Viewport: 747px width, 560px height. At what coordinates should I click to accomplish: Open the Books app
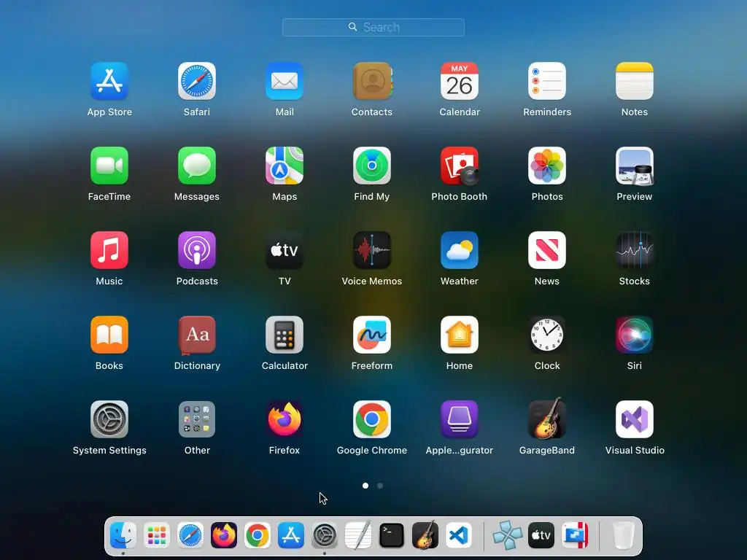click(x=109, y=335)
